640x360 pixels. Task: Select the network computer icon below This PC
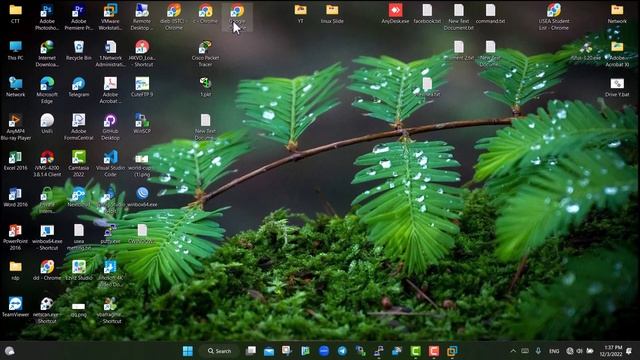(16, 87)
